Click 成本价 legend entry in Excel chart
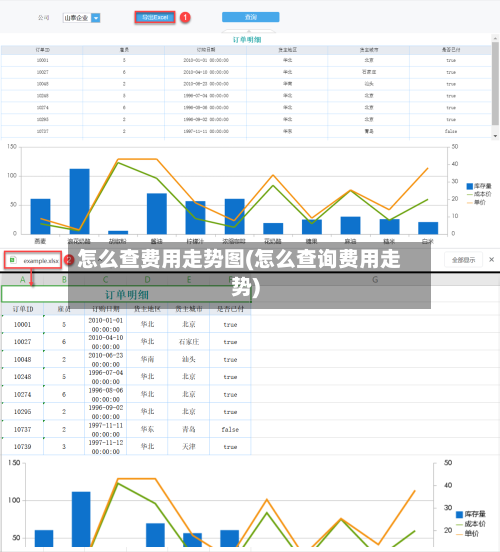The width and height of the screenshot is (500, 552). [471, 524]
